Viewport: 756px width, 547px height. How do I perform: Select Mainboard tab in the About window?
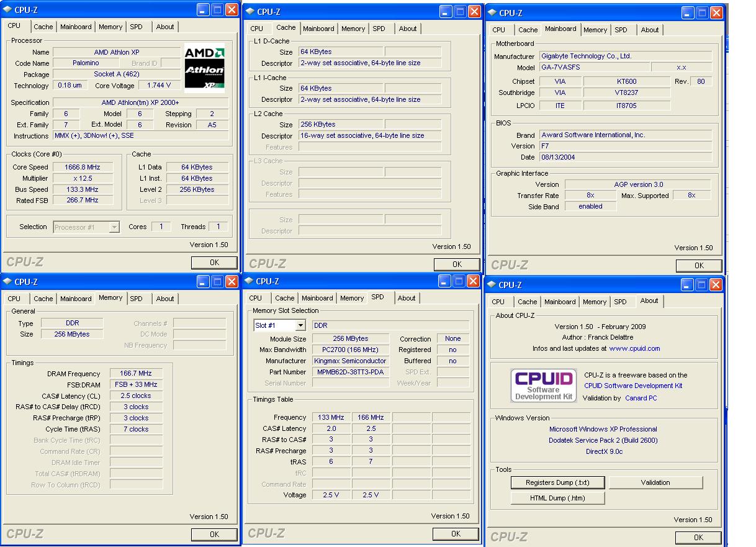pyautogui.click(x=560, y=302)
